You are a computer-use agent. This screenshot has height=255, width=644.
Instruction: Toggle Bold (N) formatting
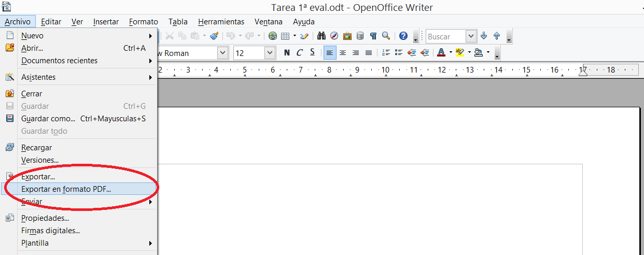tap(287, 52)
